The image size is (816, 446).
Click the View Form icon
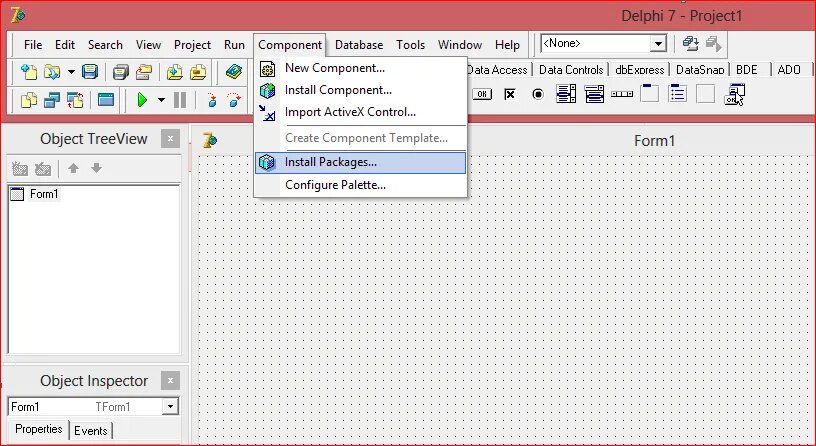pyautogui.click(x=52, y=99)
